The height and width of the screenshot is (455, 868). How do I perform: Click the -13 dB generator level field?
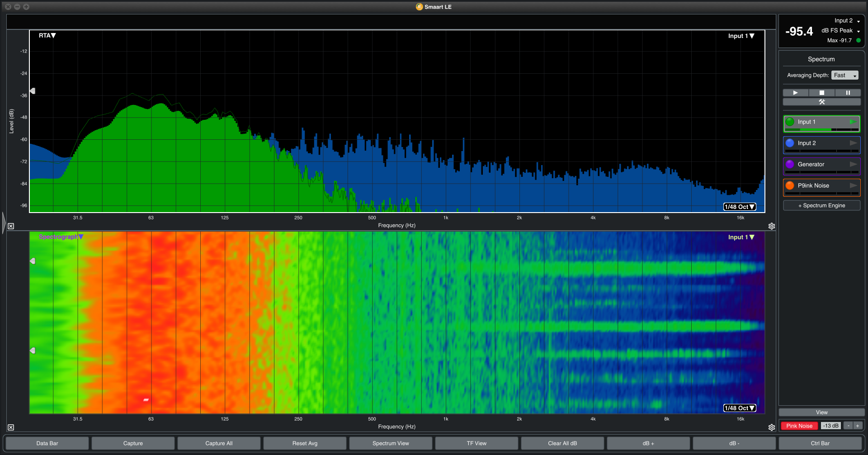830,426
